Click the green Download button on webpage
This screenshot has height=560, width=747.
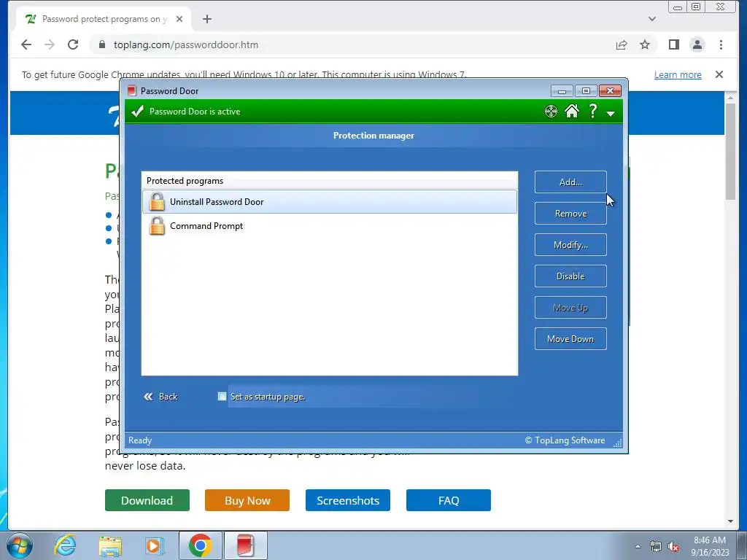point(147,500)
